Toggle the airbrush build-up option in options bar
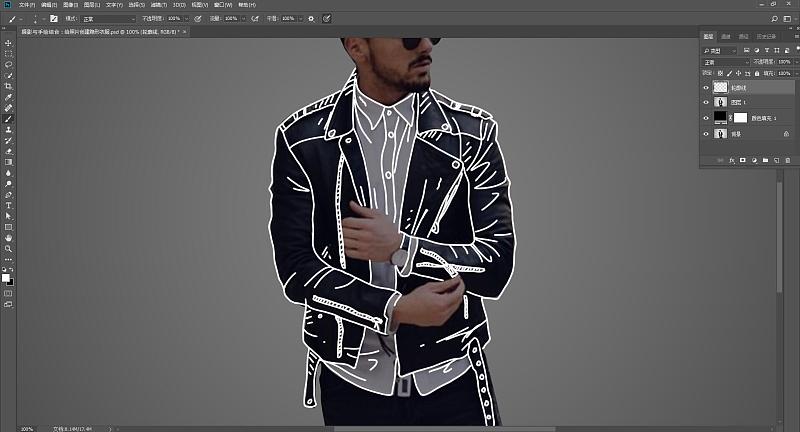The height and width of the screenshot is (432, 800). pyautogui.click(x=255, y=19)
